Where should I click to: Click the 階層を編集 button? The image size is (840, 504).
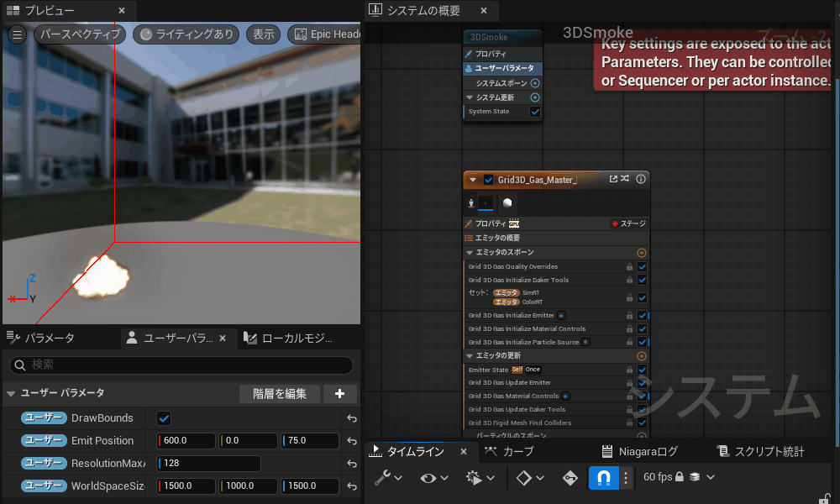point(279,394)
